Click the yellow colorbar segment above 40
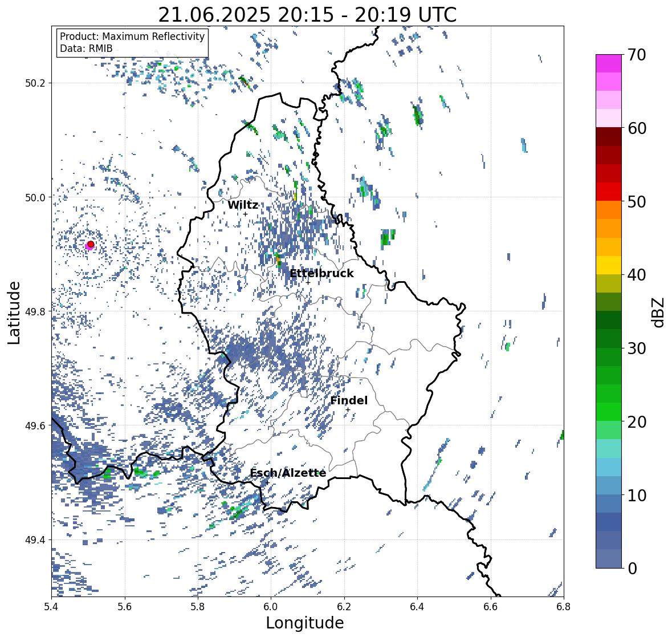Image resolution: width=672 pixels, height=637 pixels. pyautogui.click(x=609, y=265)
